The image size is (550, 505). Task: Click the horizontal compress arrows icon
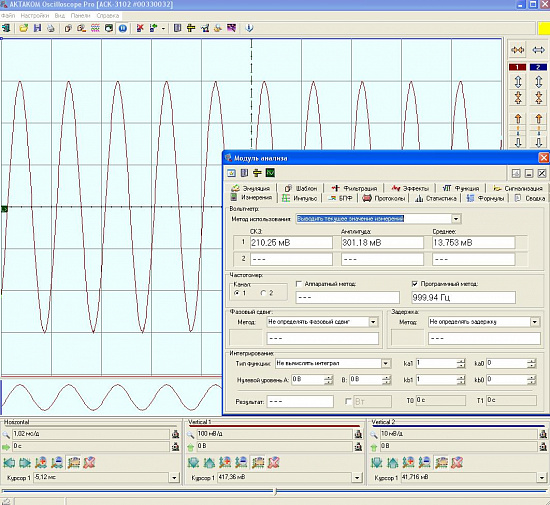click(518, 50)
